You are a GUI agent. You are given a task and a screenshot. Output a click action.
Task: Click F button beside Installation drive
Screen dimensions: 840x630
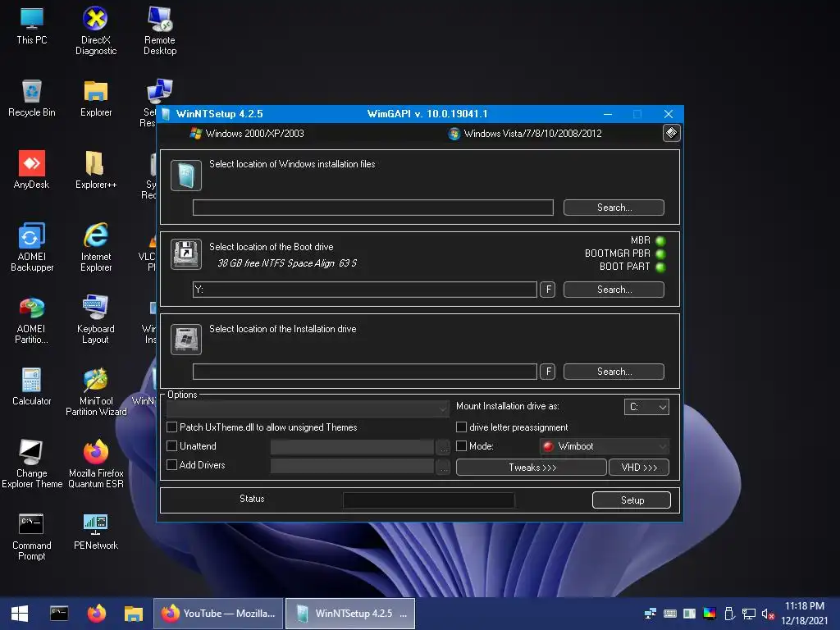[547, 372]
